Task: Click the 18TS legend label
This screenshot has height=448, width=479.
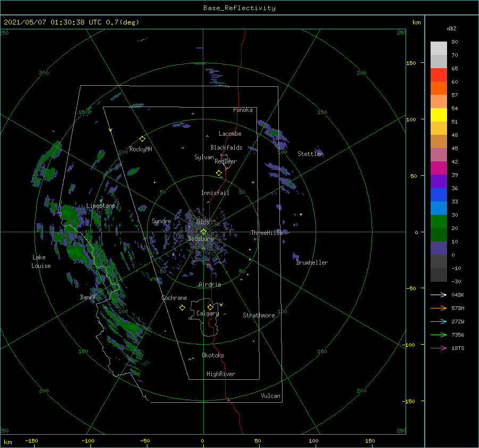Action: (x=458, y=348)
